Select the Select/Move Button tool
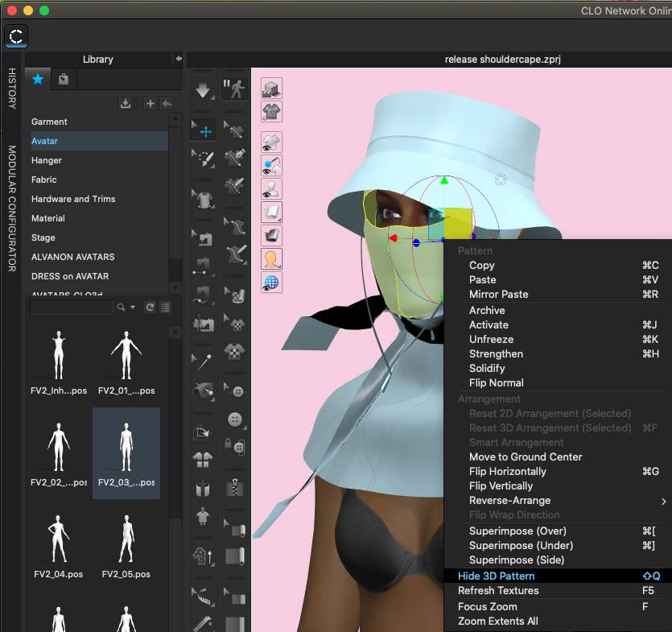 point(234,391)
